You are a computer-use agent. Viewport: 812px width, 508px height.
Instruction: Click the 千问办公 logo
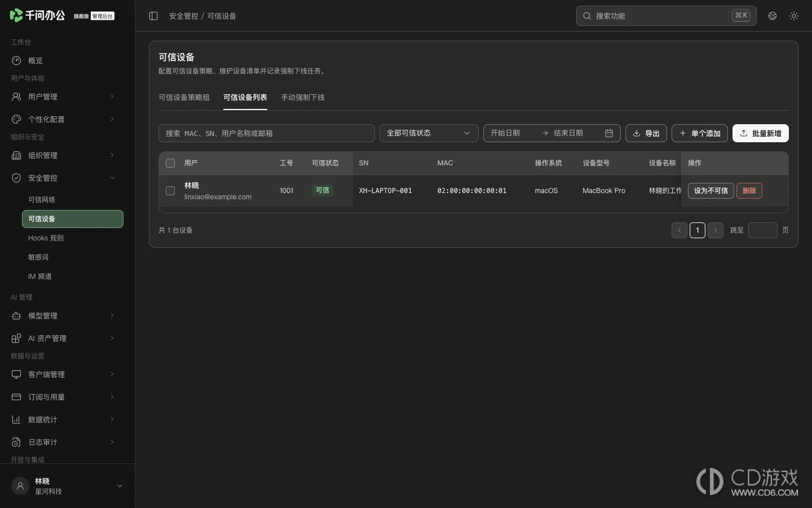point(37,15)
